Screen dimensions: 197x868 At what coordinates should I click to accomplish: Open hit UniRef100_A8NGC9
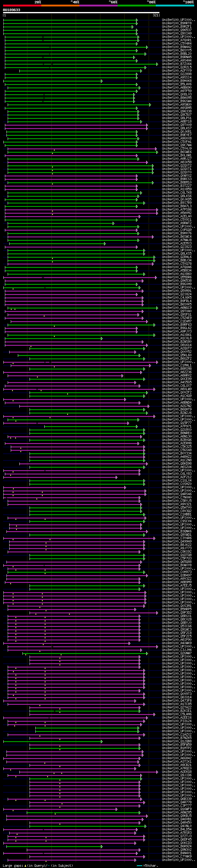(x=177, y=308)
